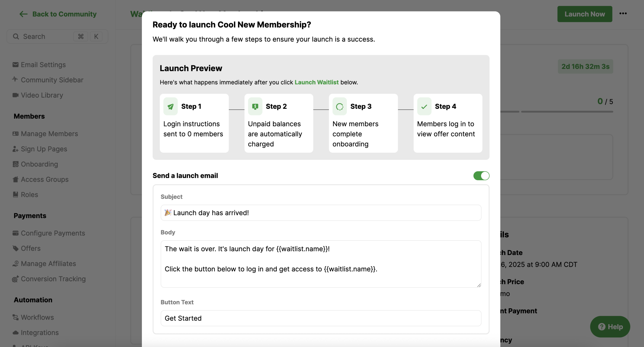Click the search magnifier icon
Screen dimensions: 644x347
click(x=16, y=36)
